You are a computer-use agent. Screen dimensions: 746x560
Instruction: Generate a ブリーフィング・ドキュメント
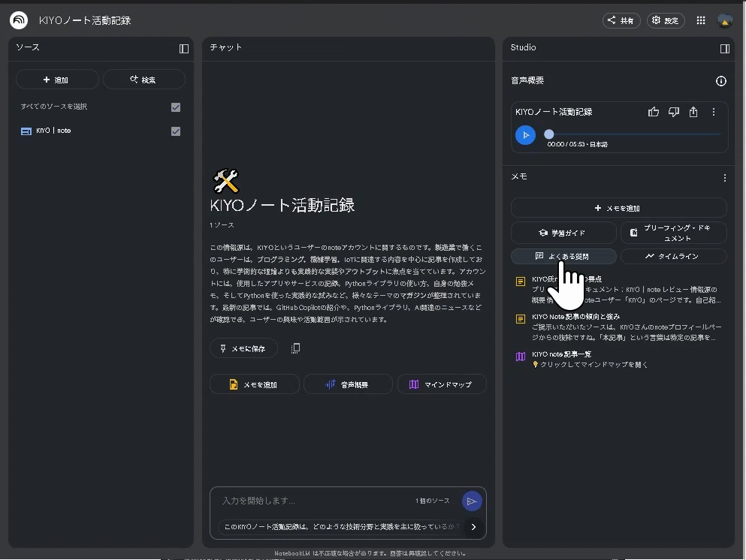pyautogui.click(x=673, y=233)
